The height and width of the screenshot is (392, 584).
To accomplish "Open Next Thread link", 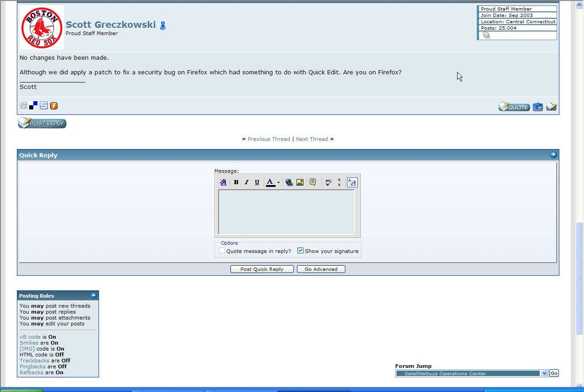I will coord(312,139).
